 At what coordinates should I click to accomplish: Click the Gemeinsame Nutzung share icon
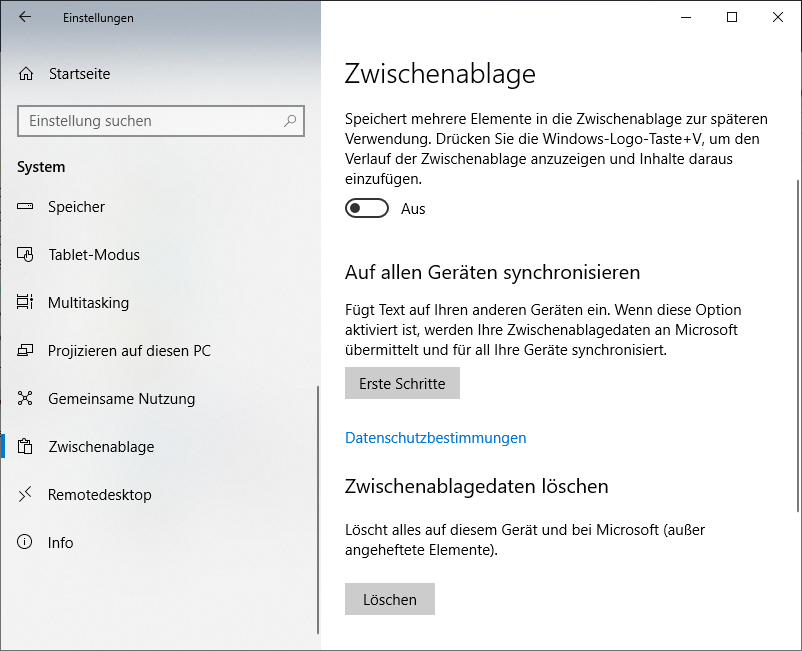pyautogui.click(x=26, y=399)
